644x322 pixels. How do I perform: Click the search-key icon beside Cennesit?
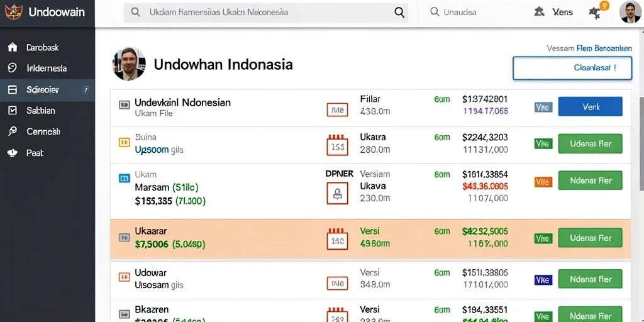tap(13, 131)
